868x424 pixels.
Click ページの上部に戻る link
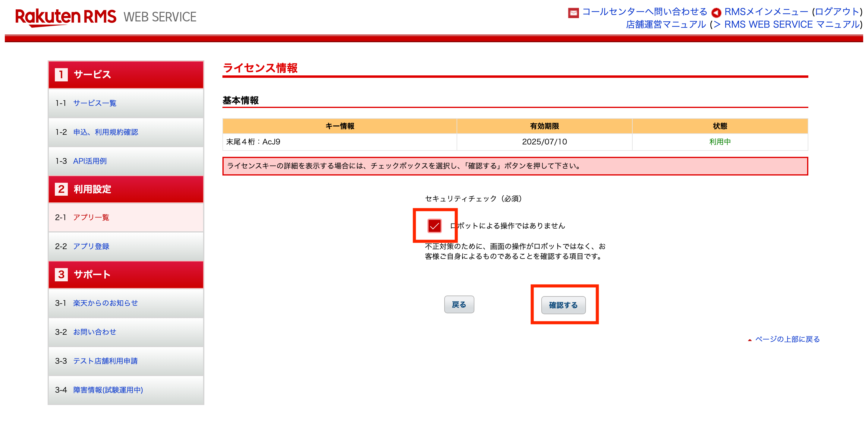(787, 339)
